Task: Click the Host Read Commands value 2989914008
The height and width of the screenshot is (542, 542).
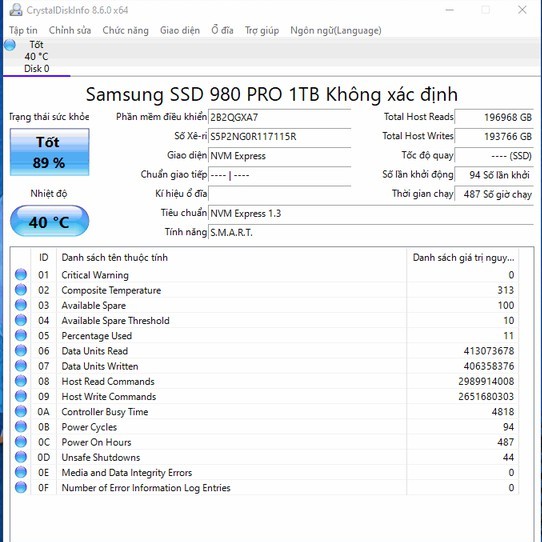Action: pos(486,381)
